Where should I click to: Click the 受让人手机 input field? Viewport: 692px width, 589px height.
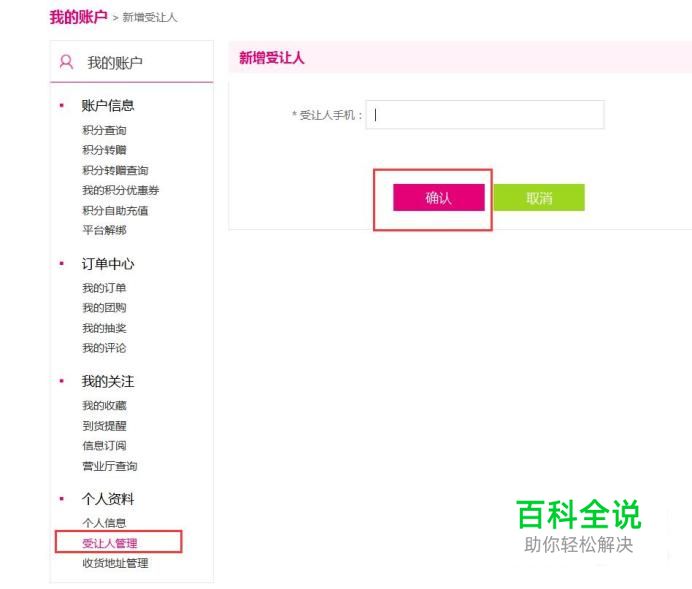click(x=485, y=115)
